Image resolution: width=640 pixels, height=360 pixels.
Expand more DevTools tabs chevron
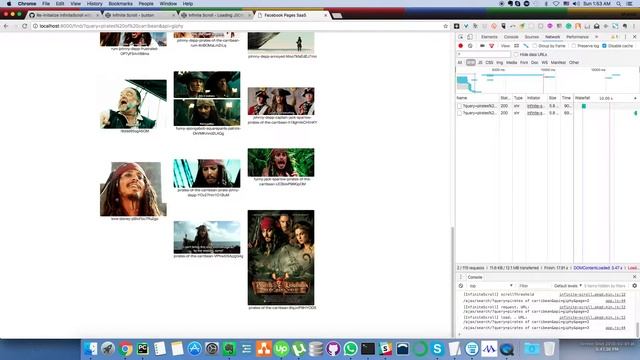[596, 37]
